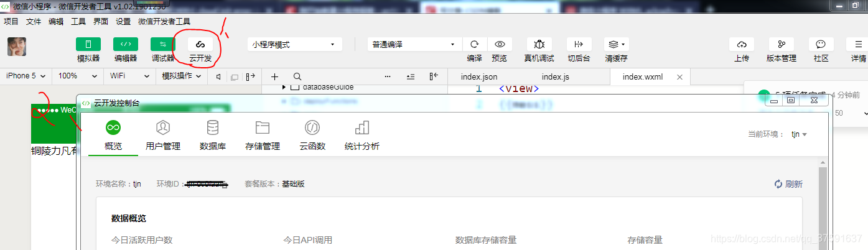Click the 今日活跃用户数 label

(x=142, y=240)
